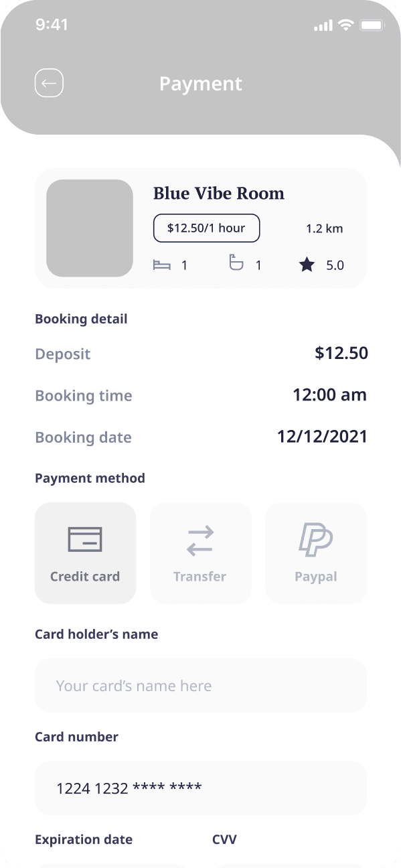The height and width of the screenshot is (868, 401).
Task: Click the room photo thumbnail
Action: pyautogui.click(x=89, y=228)
